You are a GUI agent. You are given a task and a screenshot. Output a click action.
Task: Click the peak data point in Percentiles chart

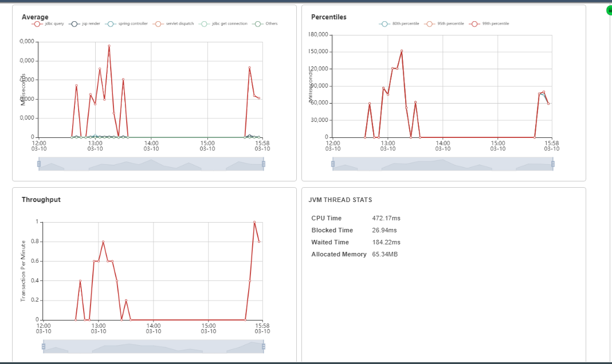[402, 50]
